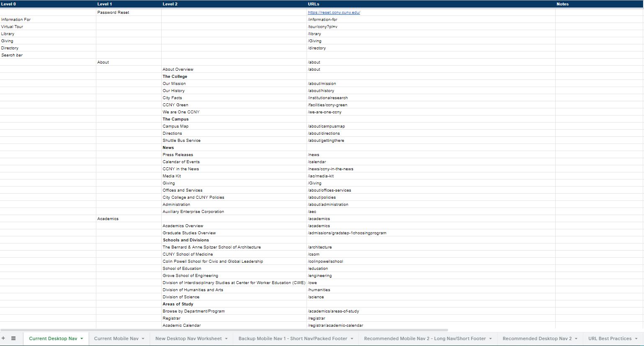Screen dimensions: 644x346
Task: Click the About Overview cell
Action: tap(234, 69)
